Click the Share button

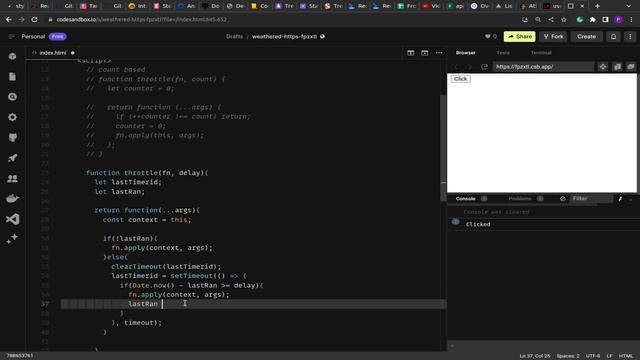tap(520, 36)
